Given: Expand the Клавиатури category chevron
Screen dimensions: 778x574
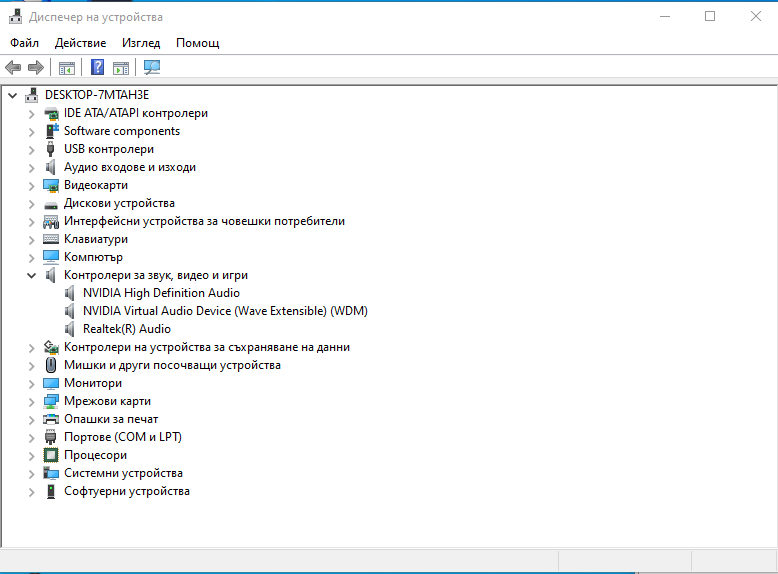Looking at the screenshot, I should pyautogui.click(x=31, y=240).
